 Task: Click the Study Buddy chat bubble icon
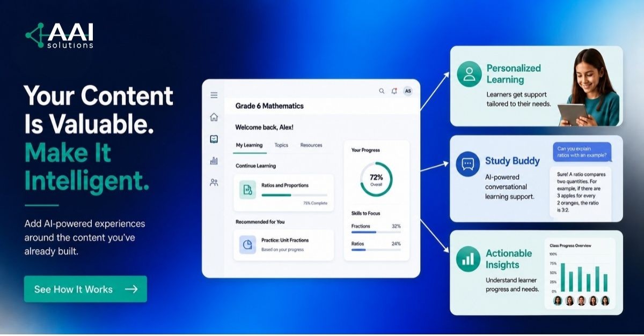coord(467,163)
